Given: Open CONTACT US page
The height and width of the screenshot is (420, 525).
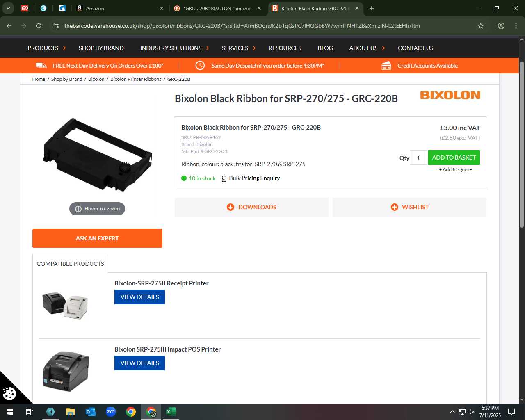Looking at the screenshot, I should tap(415, 48).
